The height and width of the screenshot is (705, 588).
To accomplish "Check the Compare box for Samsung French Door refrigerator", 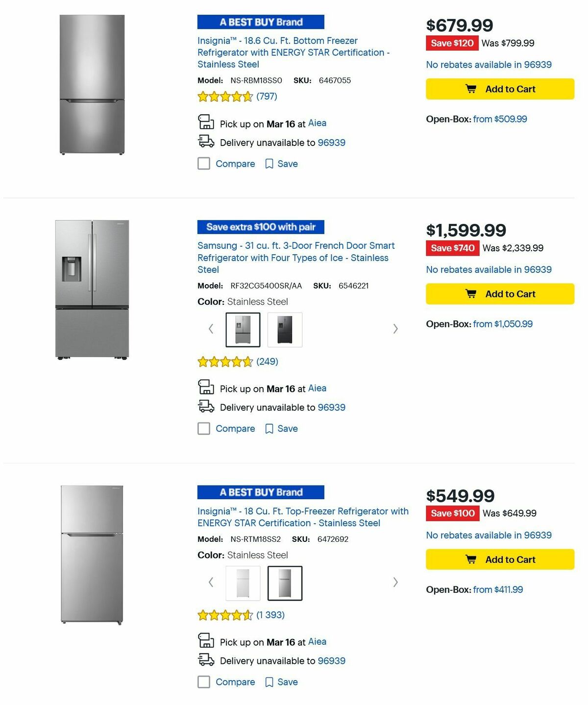I will [203, 428].
